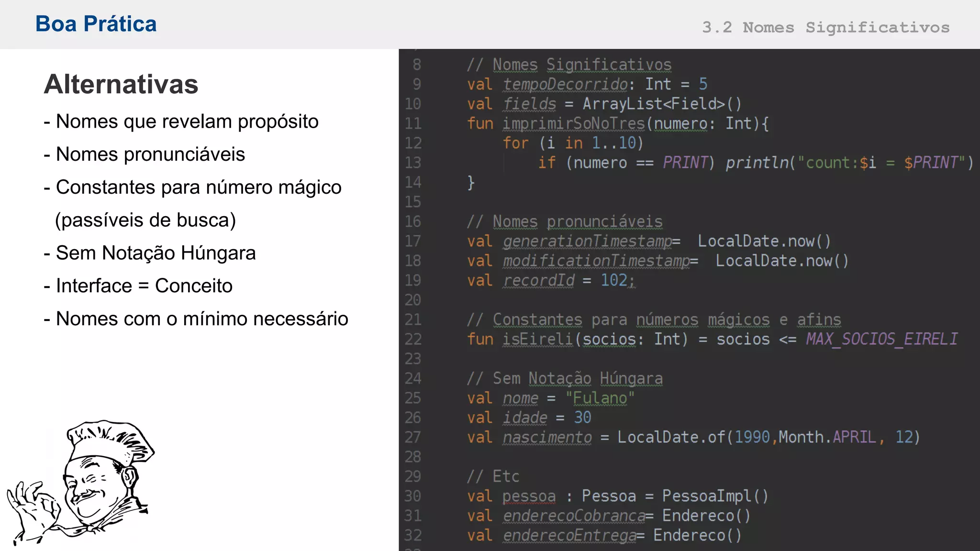Screen dimensions: 980x551
Task: Click line number 22 in gutter
Action: click(413, 339)
